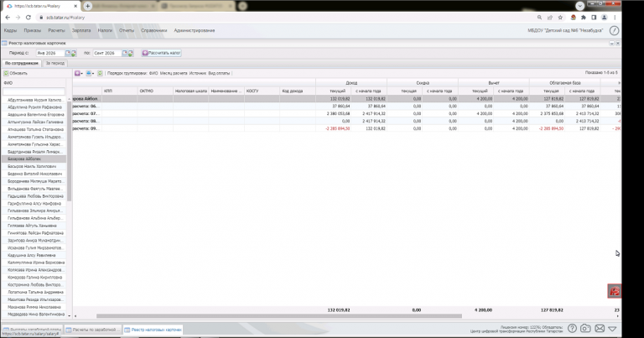This screenshot has height=338, width=644.
Task: Click the camera screenshot icon in status bar
Action: (x=585, y=328)
